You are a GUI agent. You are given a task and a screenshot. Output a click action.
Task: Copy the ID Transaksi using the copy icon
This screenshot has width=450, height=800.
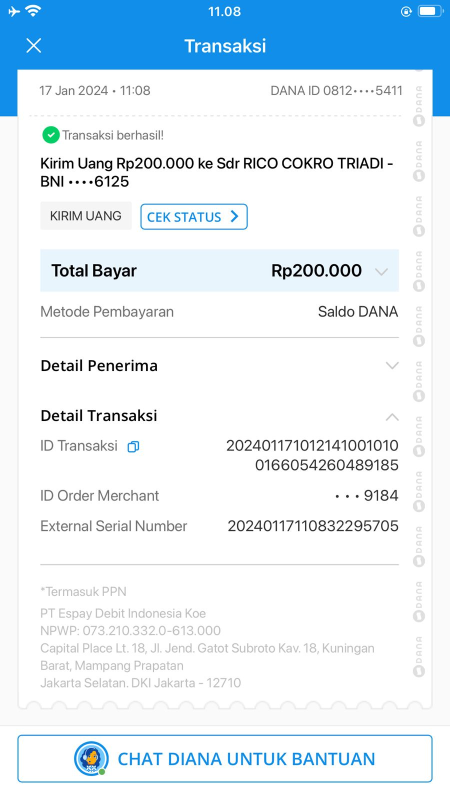133,446
